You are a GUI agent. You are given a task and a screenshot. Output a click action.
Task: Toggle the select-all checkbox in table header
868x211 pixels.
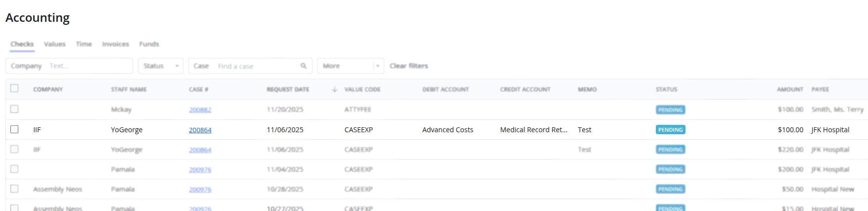(x=14, y=88)
